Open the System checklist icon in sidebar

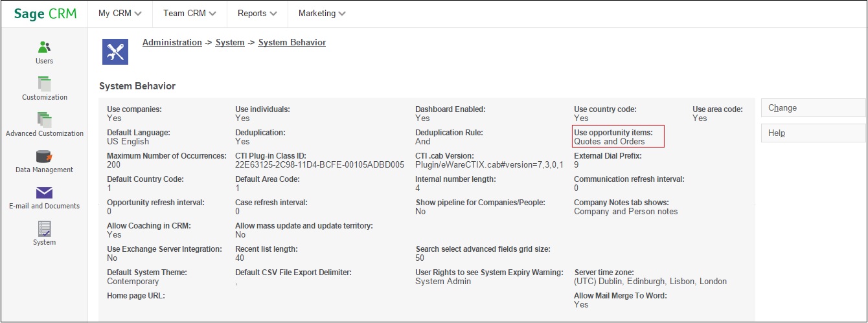pyautogui.click(x=44, y=229)
